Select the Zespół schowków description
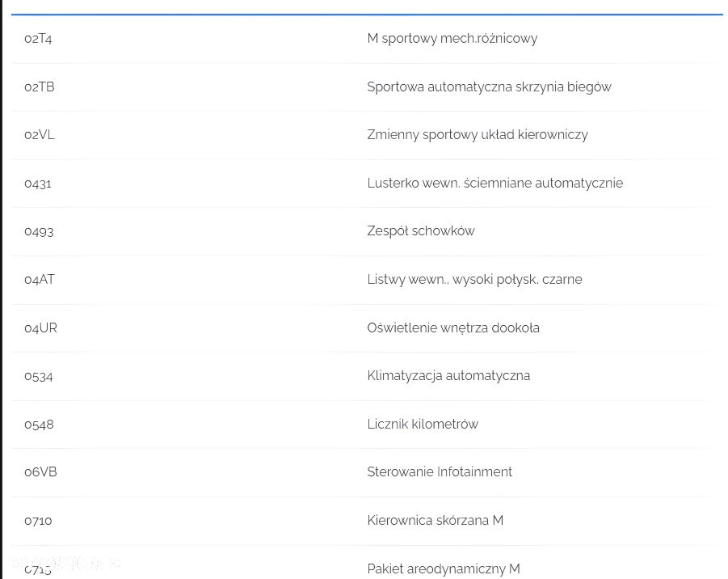This screenshot has height=579, width=728. (x=421, y=231)
